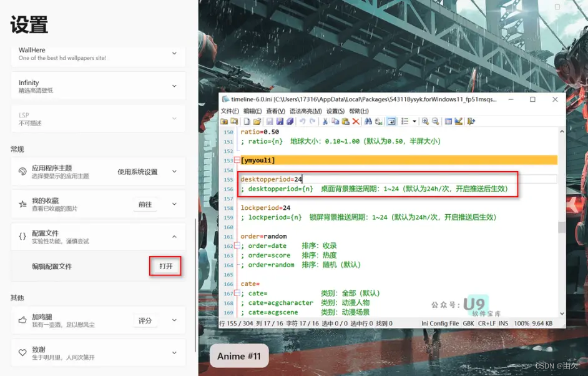Toggle word wrap in the editor toolbar
This screenshot has width=588, height=376.
(x=391, y=121)
